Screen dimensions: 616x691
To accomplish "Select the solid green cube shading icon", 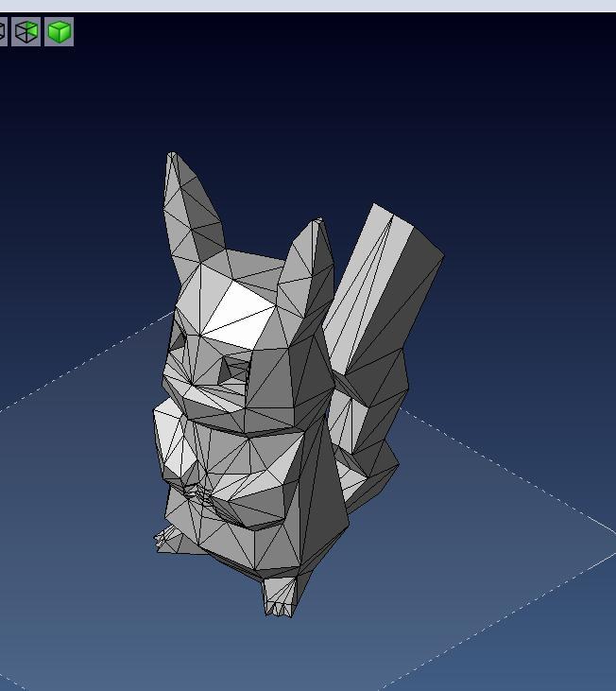I will pos(59,32).
